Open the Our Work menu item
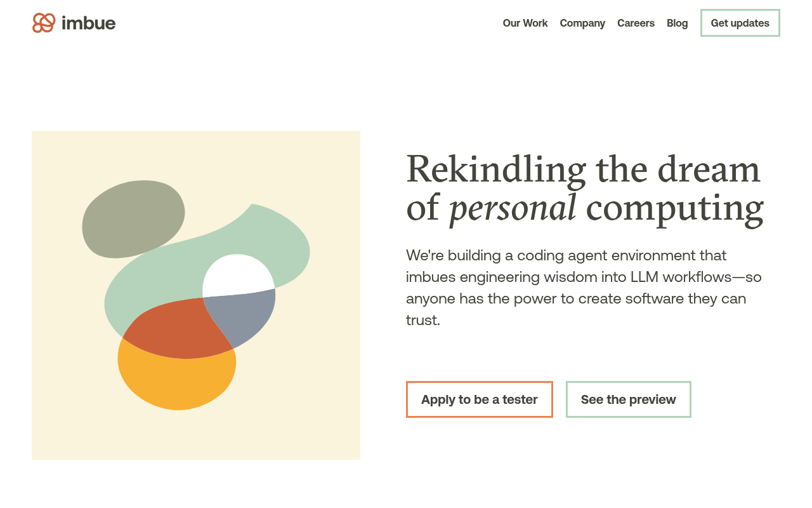 point(525,23)
